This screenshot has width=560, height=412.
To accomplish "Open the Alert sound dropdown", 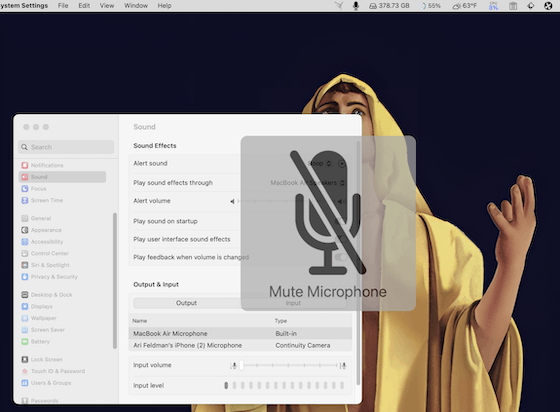I will click(x=320, y=164).
